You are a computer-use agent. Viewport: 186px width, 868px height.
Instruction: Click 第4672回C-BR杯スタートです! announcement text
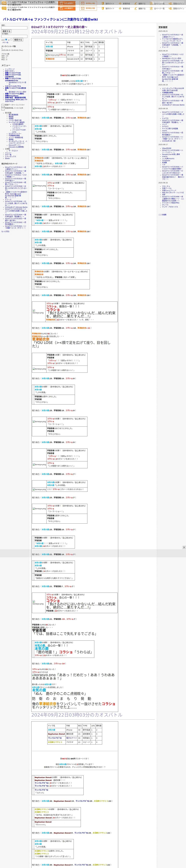[x=75, y=76]
